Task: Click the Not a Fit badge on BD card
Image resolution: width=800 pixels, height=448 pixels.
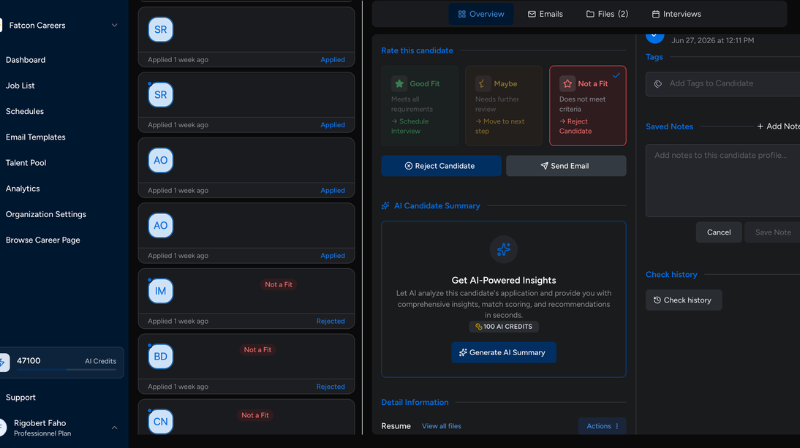Action: (x=257, y=350)
